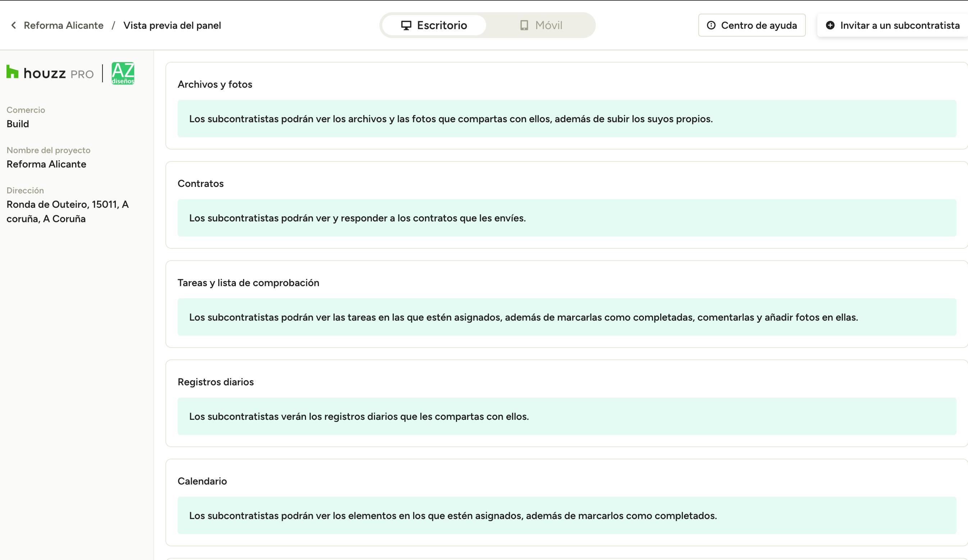Click the Calendario section heading
The width and height of the screenshot is (968, 560).
[x=202, y=481]
